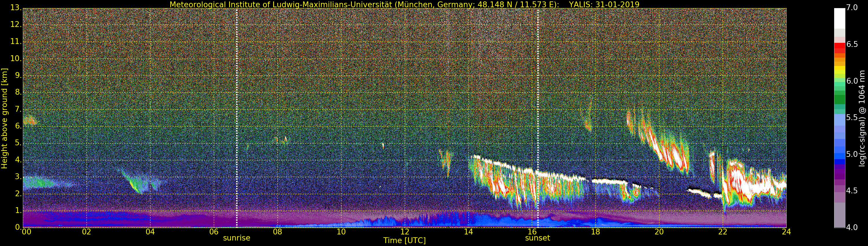The width and height of the screenshot is (868, 246).
Task: Click the 04 time tick label
Action: 150,232
